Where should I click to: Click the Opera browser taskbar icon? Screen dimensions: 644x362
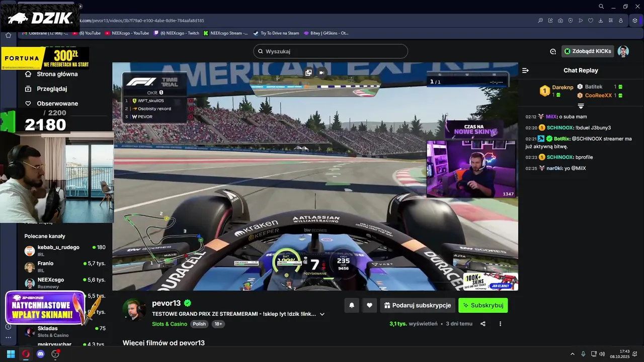coord(26,354)
